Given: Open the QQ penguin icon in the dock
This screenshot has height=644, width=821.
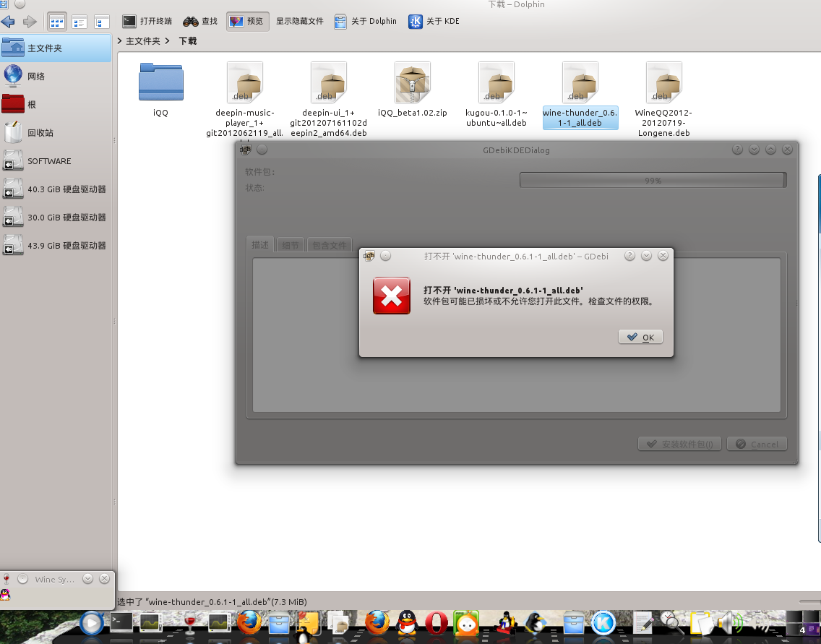Looking at the screenshot, I should pos(407,622).
